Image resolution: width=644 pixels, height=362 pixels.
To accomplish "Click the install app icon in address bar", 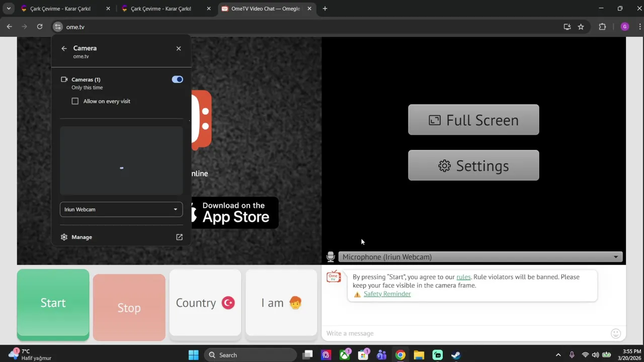I will pos(567,27).
